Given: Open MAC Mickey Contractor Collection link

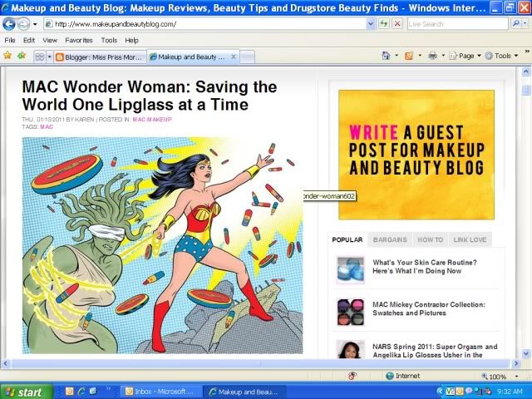Looking at the screenshot, I should (429, 308).
